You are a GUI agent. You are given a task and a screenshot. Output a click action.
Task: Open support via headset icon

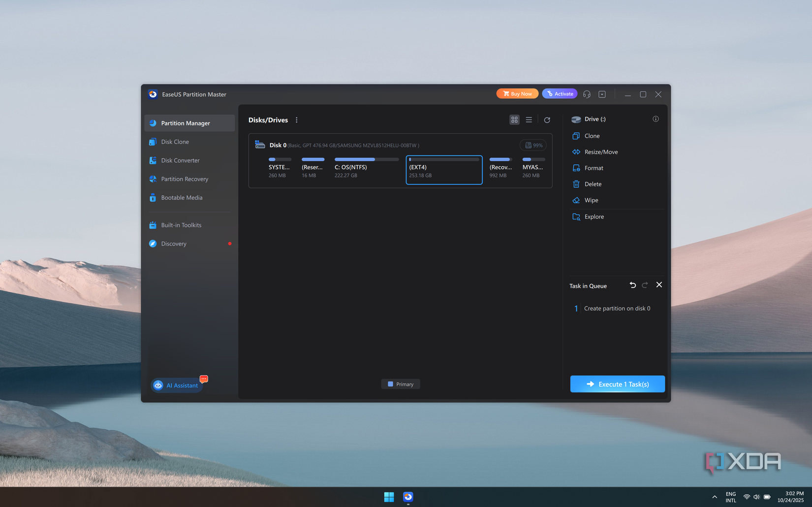click(x=587, y=94)
